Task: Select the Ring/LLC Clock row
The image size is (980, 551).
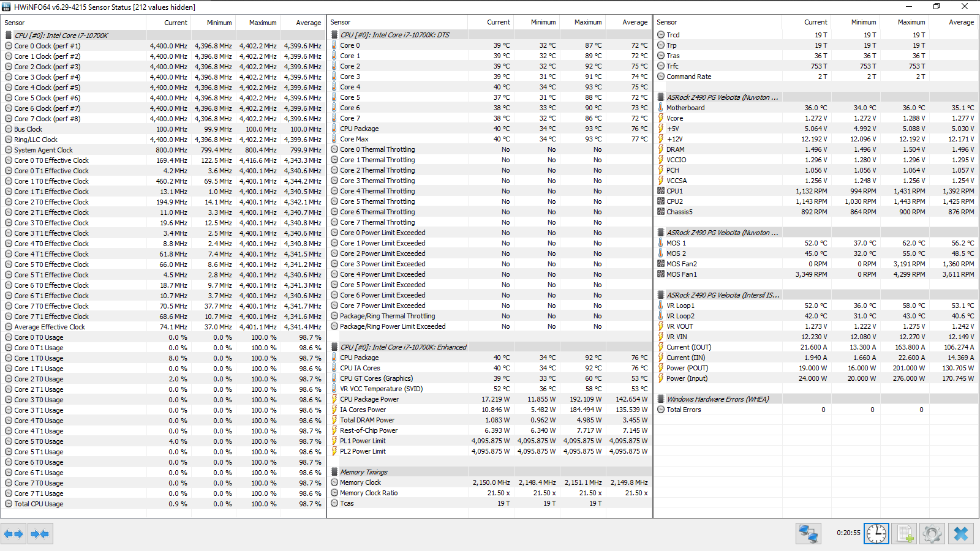Action: click(163, 140)
